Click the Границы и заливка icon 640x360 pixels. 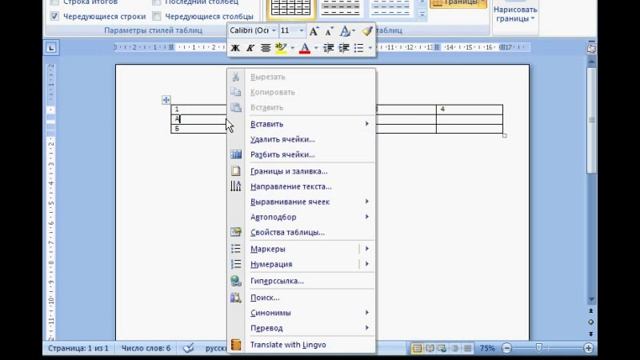click(x=236, y=171)
